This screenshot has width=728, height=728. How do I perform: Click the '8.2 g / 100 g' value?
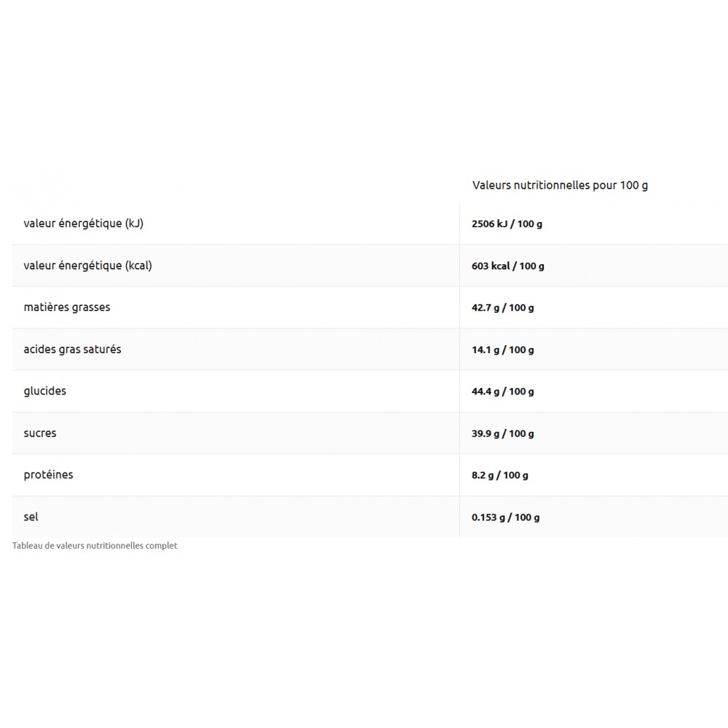499,475
